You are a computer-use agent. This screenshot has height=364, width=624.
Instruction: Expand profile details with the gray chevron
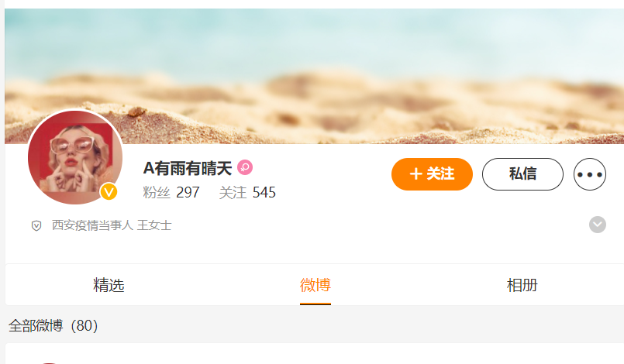tap(598, 225)
